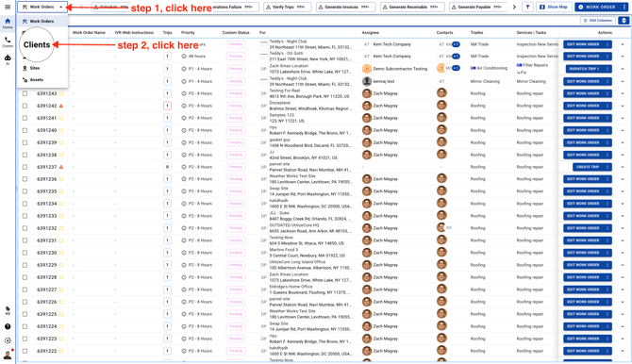Show more status tabs with the right chevron
The width and height of the screenshot is (632, 364).
coord(514,7)
